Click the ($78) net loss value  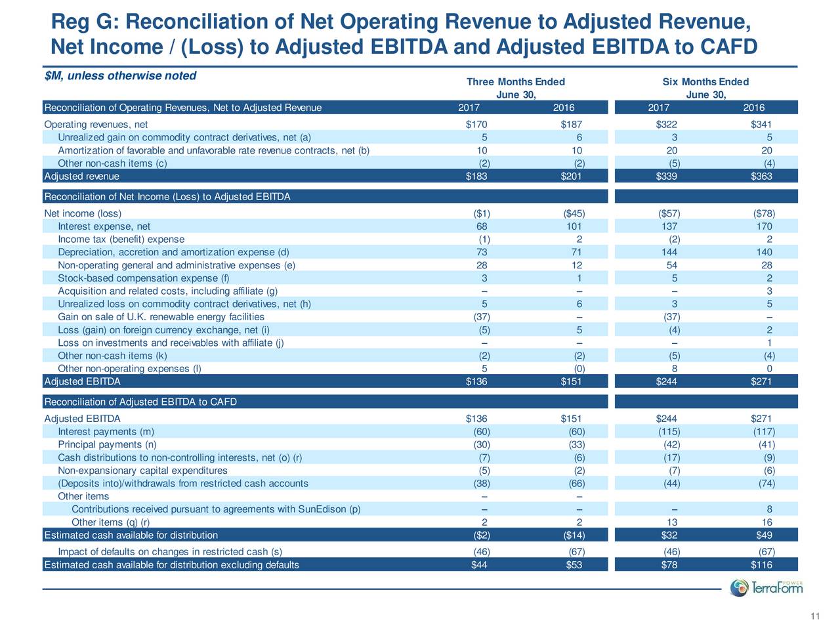[765, 213]
